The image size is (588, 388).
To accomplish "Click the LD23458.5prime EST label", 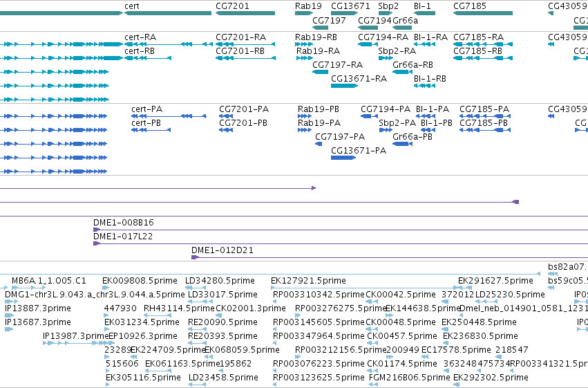I will 223,378.
